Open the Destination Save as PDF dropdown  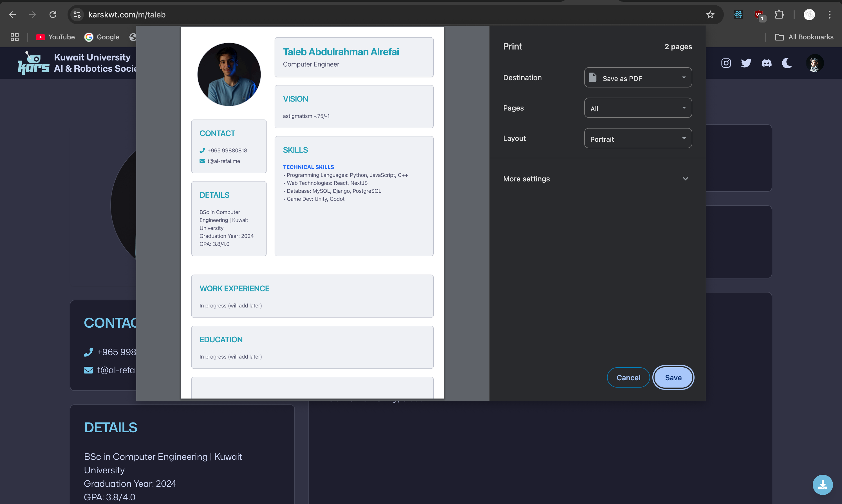(x=638, y=77)
